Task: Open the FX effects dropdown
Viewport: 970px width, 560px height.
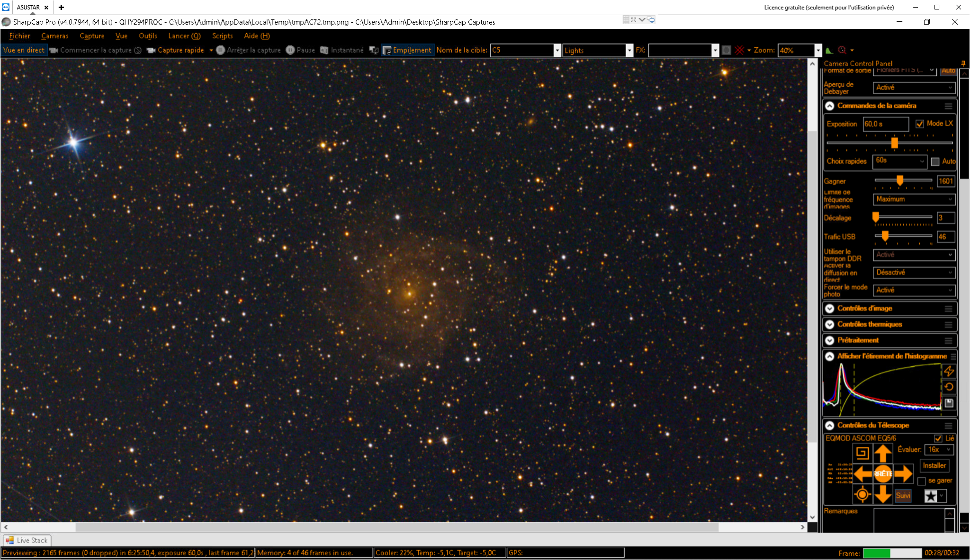Action: tap(715, 50)
